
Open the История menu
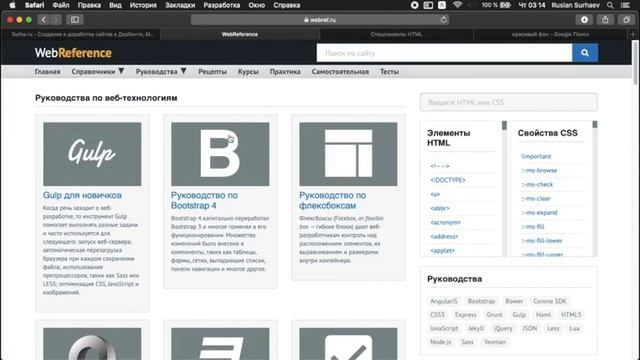pos(143,5)
